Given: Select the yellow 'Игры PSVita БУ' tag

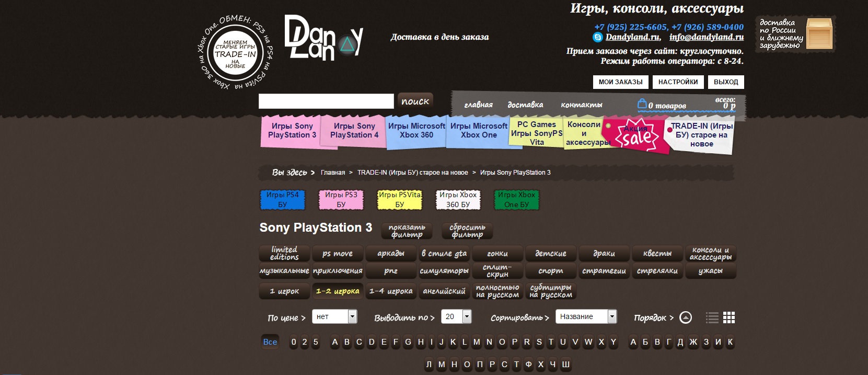Looking at the screenshot, I should pos(400,200).
